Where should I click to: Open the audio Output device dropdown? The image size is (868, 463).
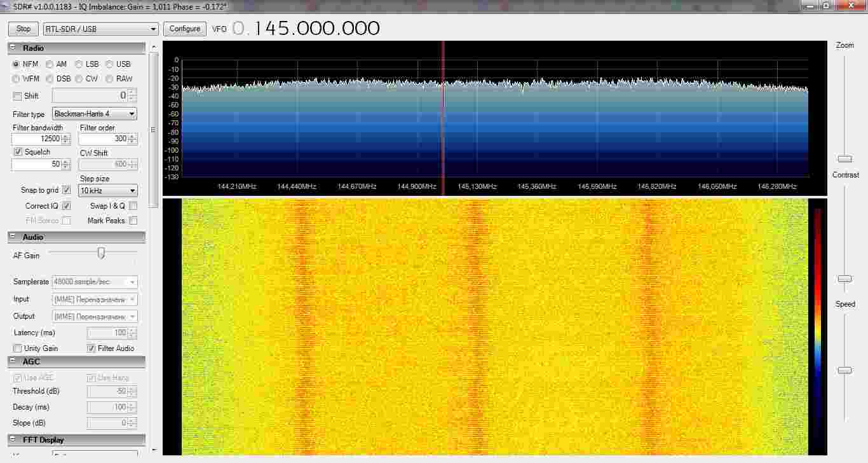(x=95, y=316)
